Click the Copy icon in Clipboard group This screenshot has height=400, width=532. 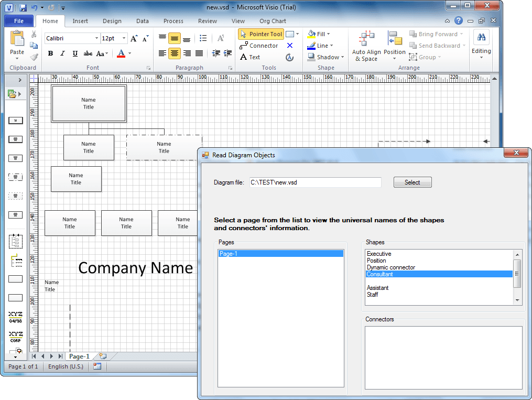34,45
